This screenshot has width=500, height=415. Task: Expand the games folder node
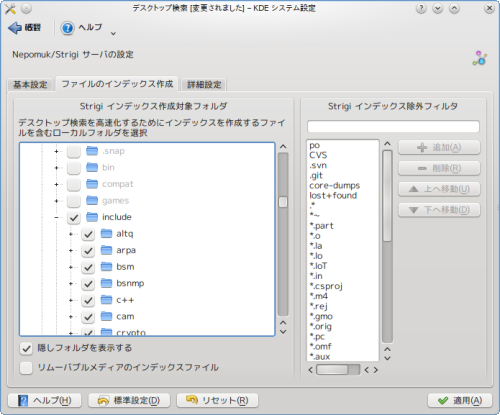(56, 201)
